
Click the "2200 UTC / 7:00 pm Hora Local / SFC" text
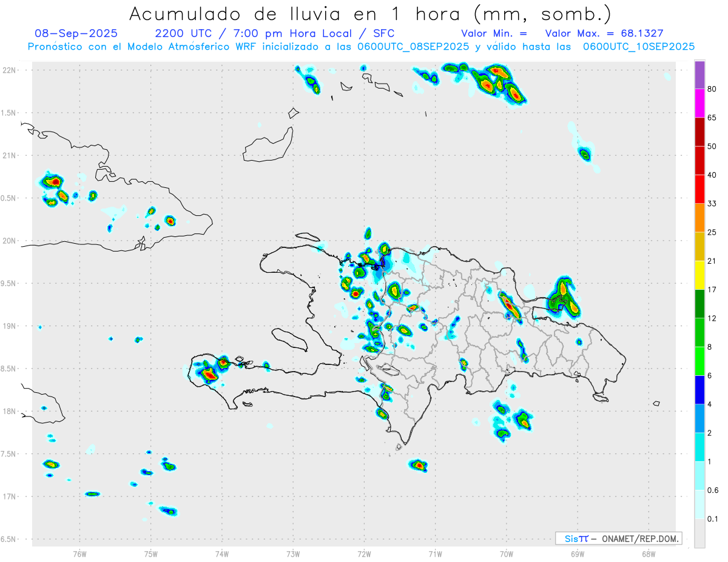[x=274, y=33]
